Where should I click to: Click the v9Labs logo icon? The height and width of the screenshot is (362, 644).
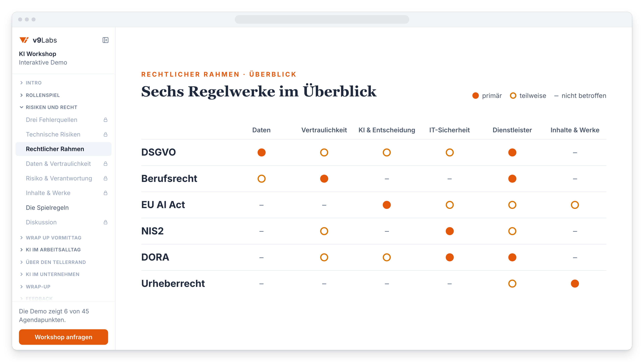pyautogui.click(x=24, y=40)
